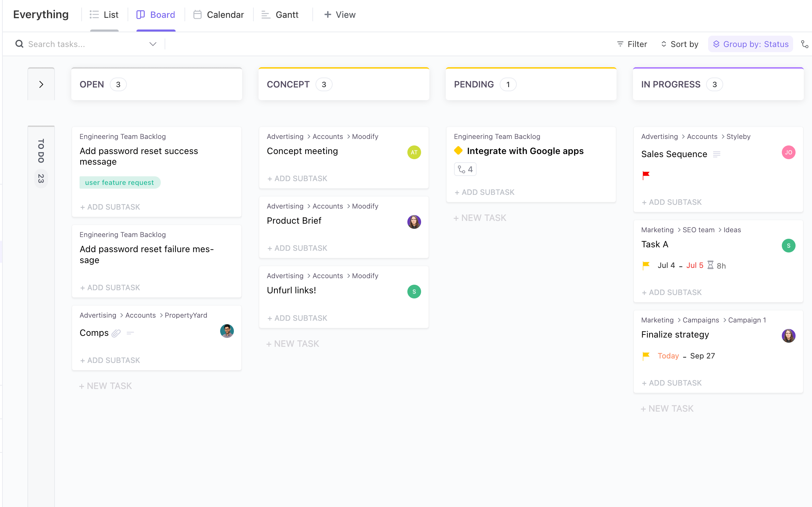Add a subtask to Product Brief
Screen dimensions: 812x507
pos(297,248)
